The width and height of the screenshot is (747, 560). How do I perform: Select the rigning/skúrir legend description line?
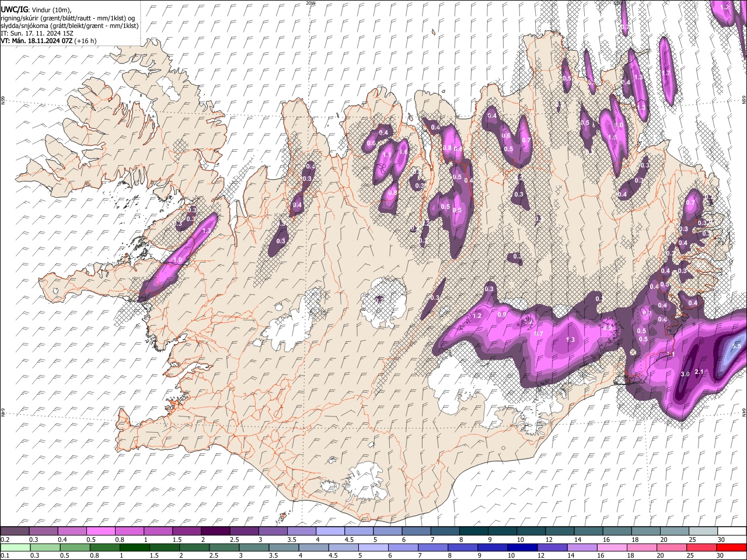[68, 18]
